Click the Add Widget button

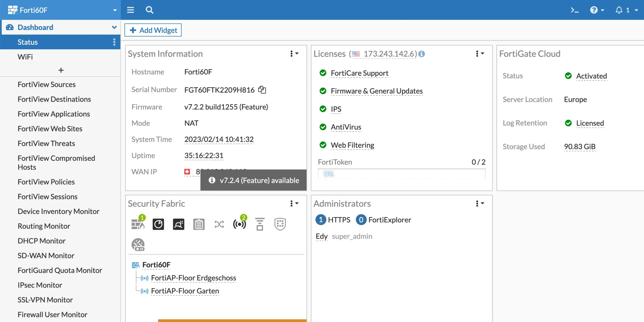[x=153, y=30]
